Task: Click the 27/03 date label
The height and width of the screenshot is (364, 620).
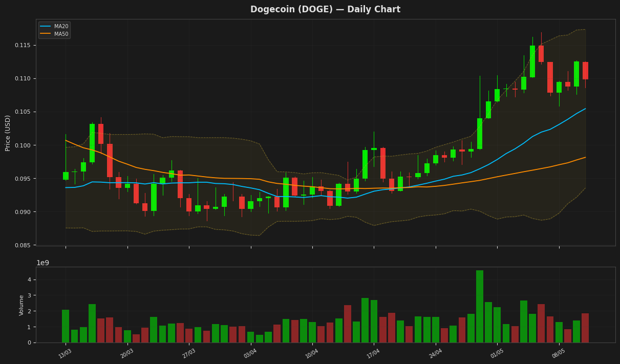Action: (189, 354)
